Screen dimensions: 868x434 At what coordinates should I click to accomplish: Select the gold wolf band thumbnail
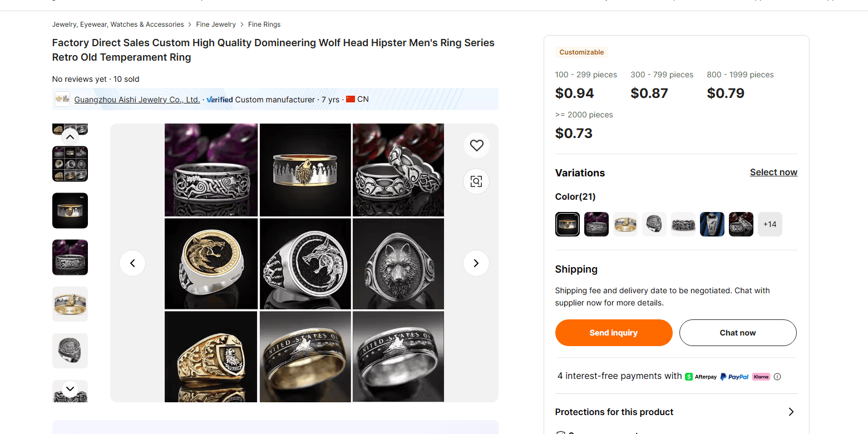[70, 304]
